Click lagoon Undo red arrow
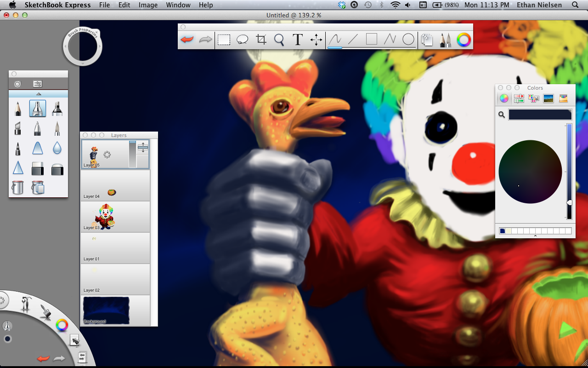 tap(43, 358)
